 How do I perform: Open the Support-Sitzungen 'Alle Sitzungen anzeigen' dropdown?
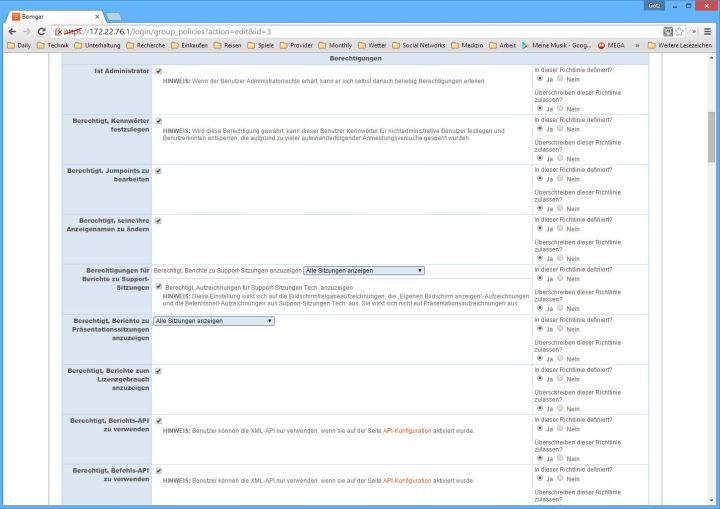[364, 270]
